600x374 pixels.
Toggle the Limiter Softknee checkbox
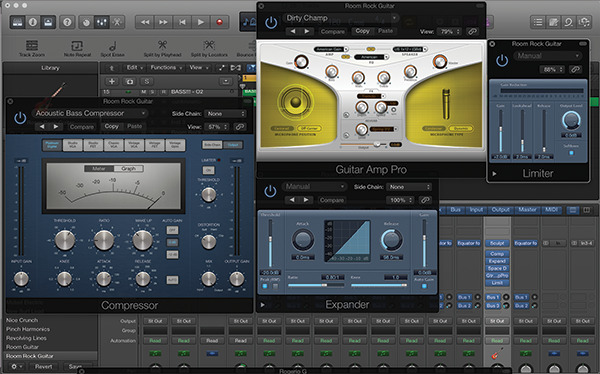point(571,153)
